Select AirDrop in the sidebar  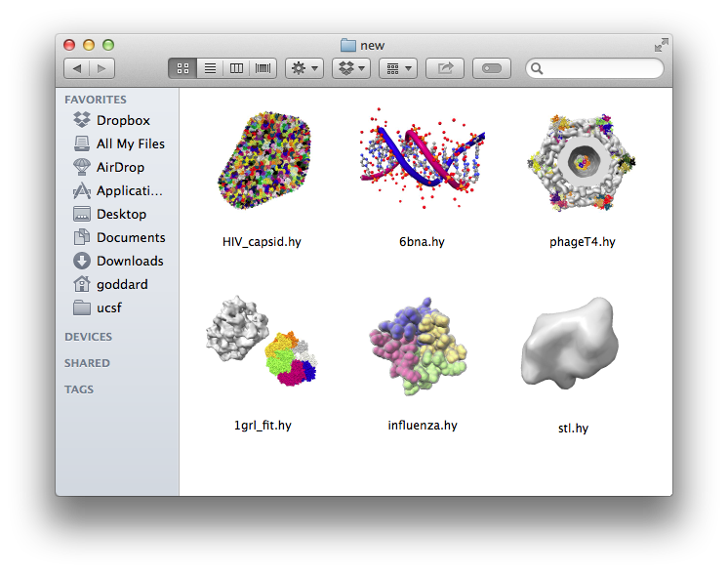[119, 167]
